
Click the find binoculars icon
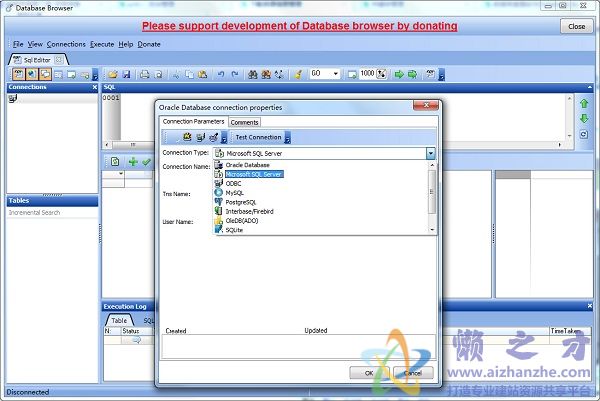(253, 74)
